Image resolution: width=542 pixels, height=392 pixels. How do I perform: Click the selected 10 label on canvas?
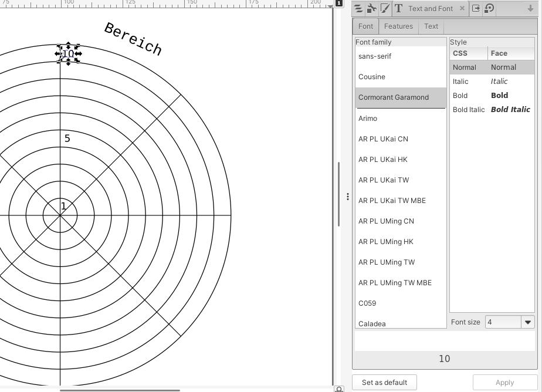click(x=69, y=53)
